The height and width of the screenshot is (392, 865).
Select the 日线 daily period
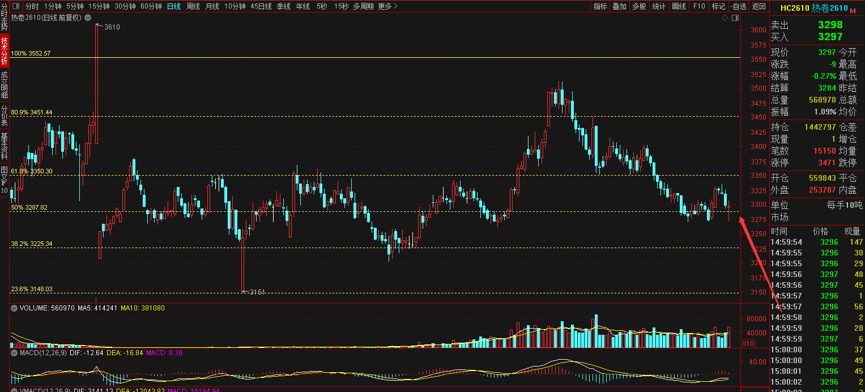173,7
